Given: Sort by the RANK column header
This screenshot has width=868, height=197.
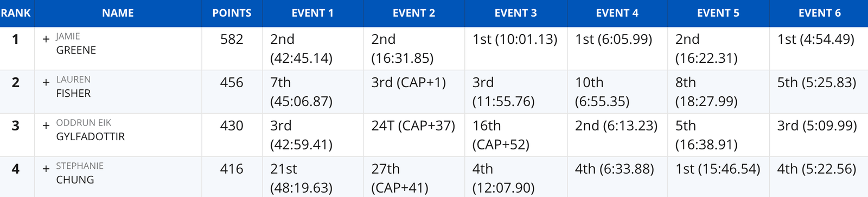Looking at the screenshot, I should coord(16,13).
